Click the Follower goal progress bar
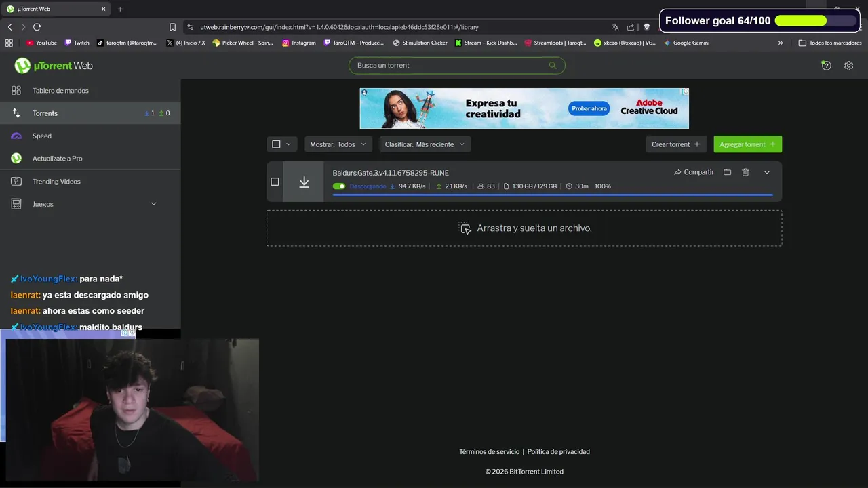The image size is (868, 488). 816,21
